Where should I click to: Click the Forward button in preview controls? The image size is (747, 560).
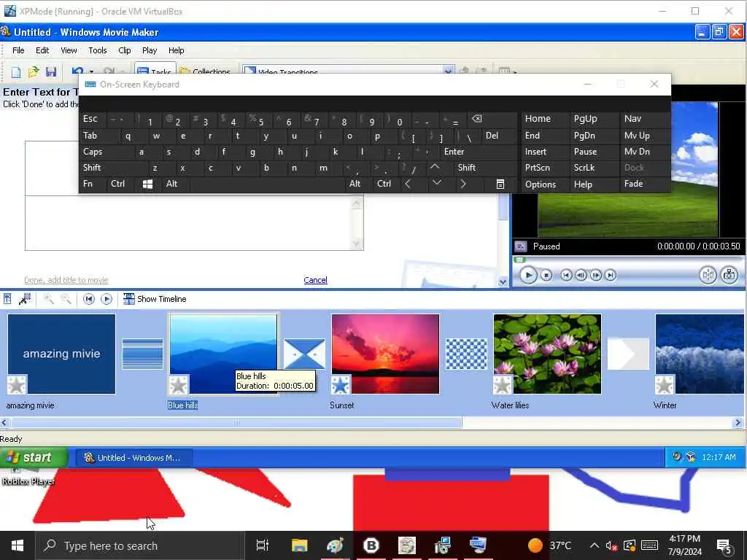point(611,275)
